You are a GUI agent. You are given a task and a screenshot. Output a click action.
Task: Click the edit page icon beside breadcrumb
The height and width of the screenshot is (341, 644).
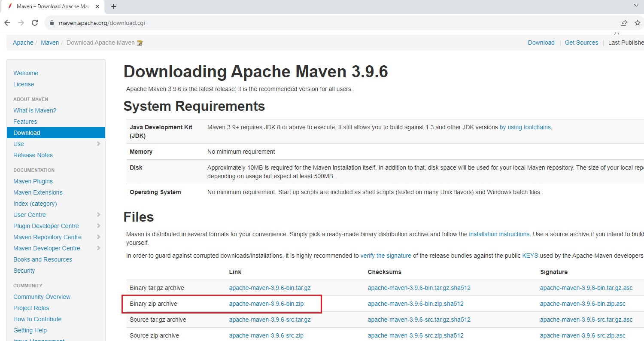coord(140,43)
